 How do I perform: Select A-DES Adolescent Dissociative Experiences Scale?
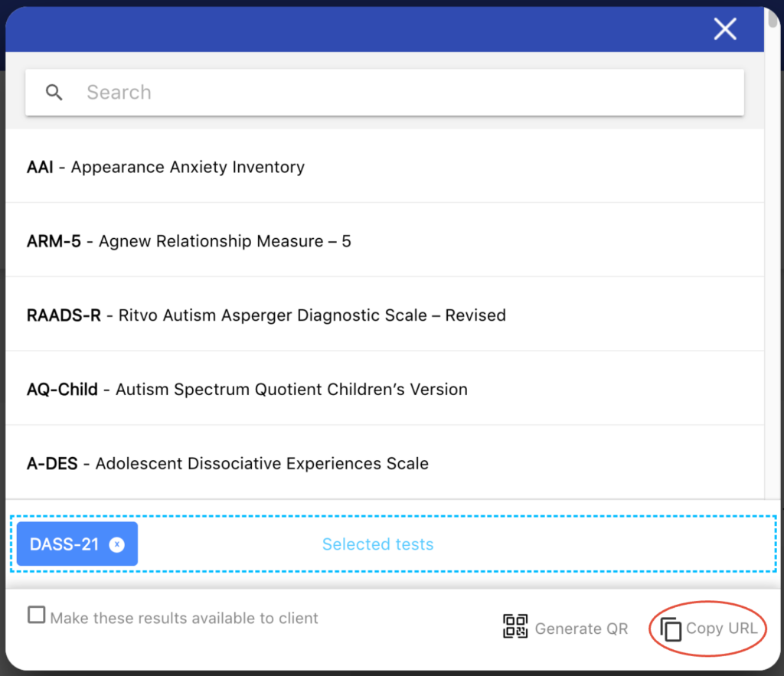[x=384, y=463]
